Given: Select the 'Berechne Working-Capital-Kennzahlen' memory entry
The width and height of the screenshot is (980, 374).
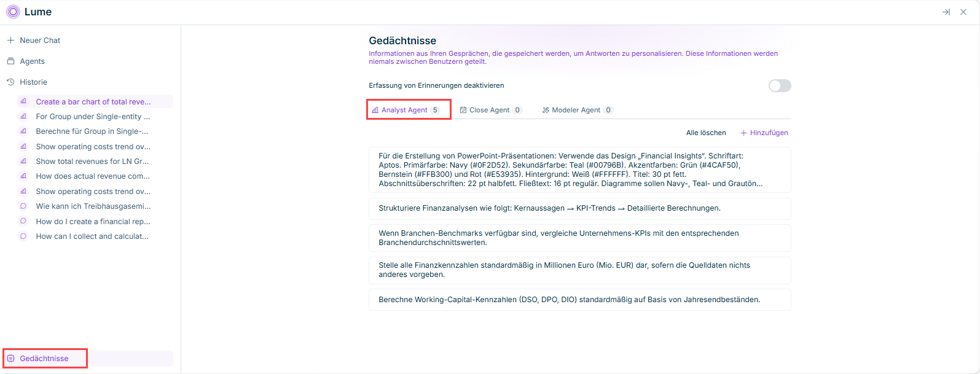Looking at the screenshot, I should (579, 300).
